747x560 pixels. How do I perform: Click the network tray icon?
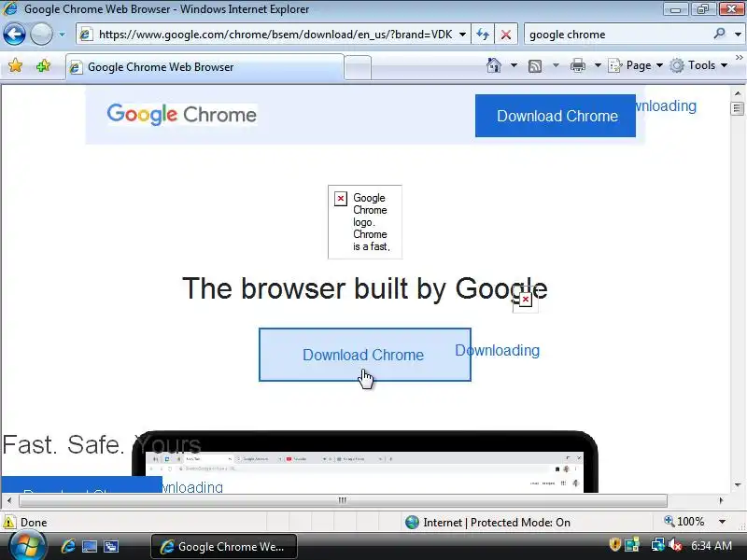click(658, 544)
